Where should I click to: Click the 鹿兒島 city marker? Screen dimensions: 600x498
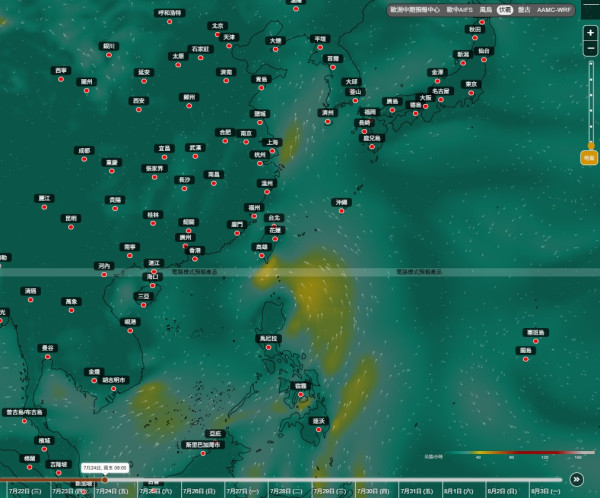coord(372,147)
